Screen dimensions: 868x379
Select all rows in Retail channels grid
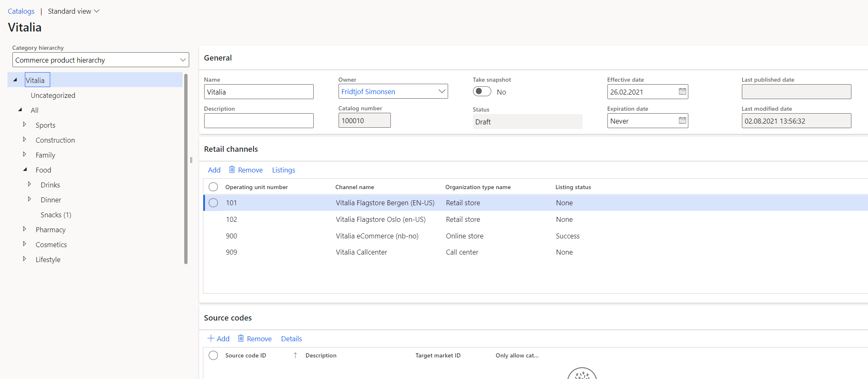[x=213, y=187]
